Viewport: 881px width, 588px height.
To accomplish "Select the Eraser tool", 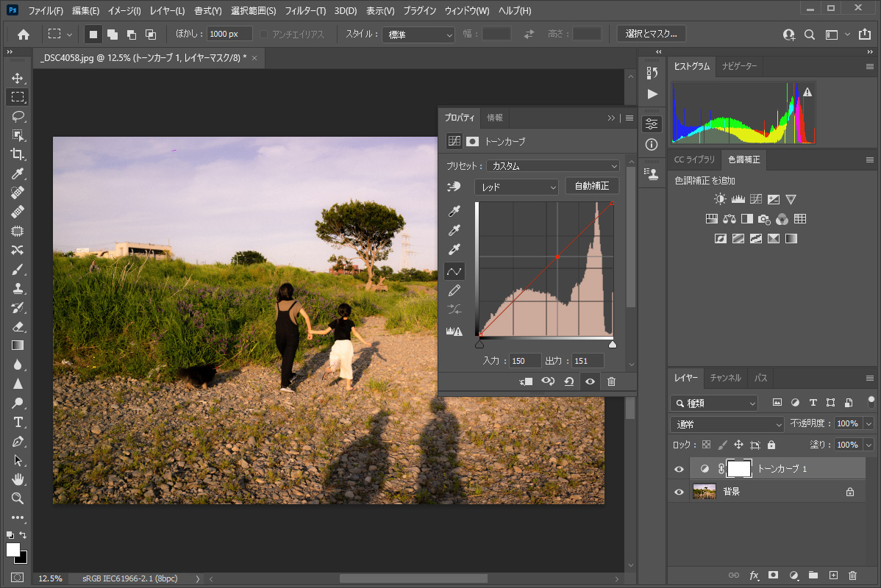I will 18,326.
